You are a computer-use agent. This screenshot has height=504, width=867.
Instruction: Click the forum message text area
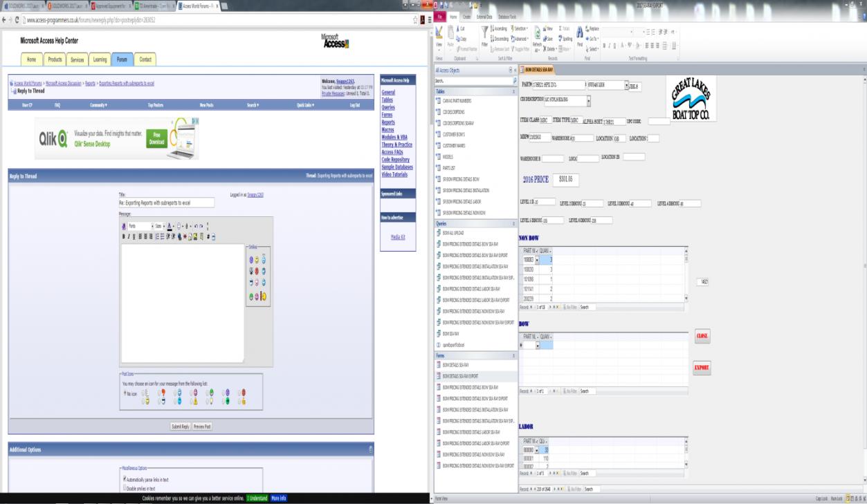pyautogui.click(x=182, y=303)
